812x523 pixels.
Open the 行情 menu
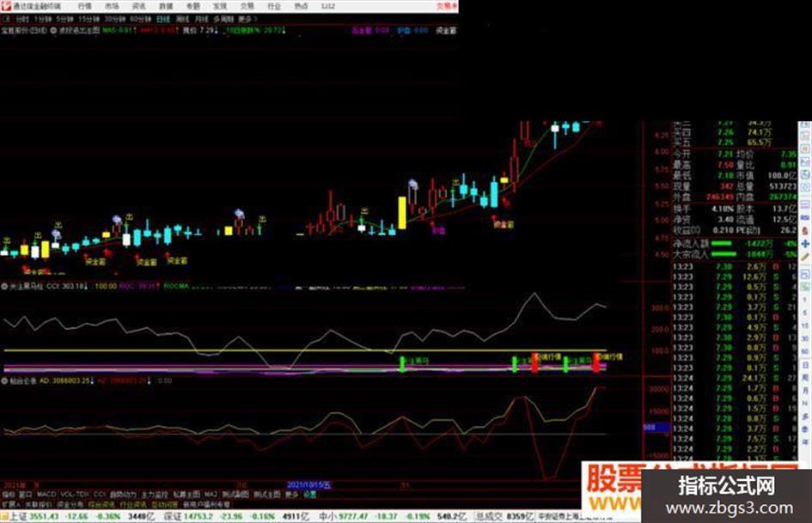pyautogui.click(x=84, y=6)
